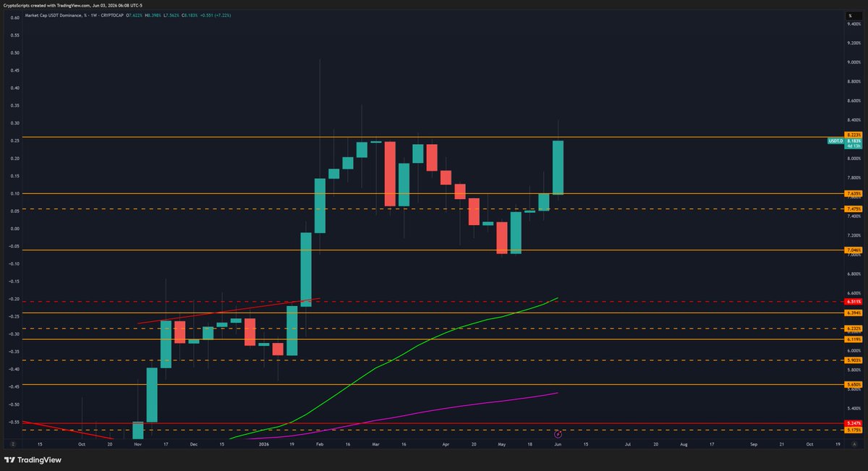This screenshot has height=471, width=868.
Task: Select the USDT.D symbol label
Action: pos(835,141)
